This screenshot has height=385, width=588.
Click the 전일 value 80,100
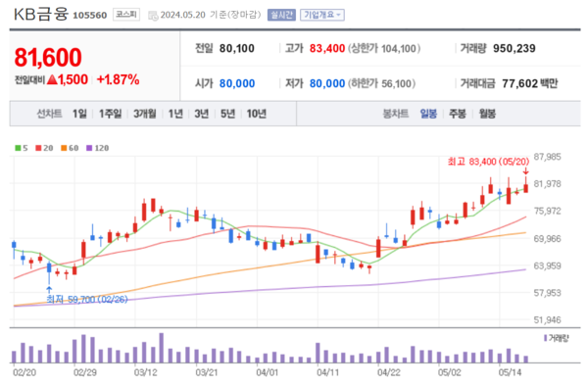coord(237,48)
